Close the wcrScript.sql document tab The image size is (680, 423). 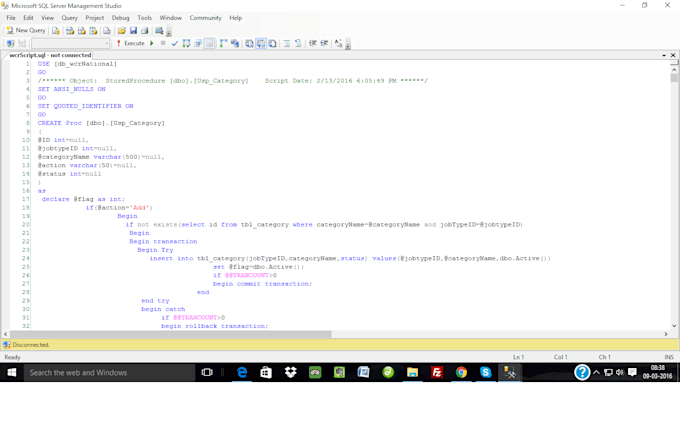coord(673,55)
